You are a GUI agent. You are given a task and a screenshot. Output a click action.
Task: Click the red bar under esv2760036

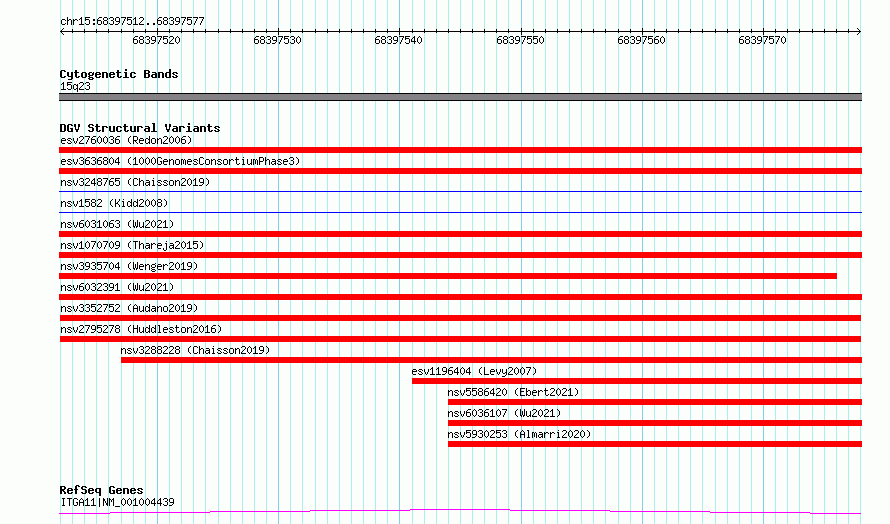click(460, 150)
